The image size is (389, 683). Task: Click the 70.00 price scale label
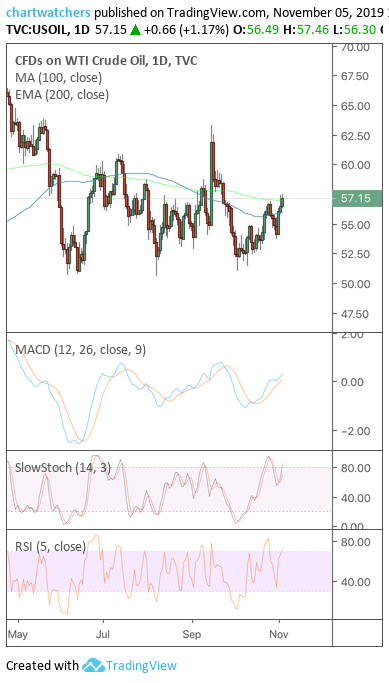(x=357, y=47)
